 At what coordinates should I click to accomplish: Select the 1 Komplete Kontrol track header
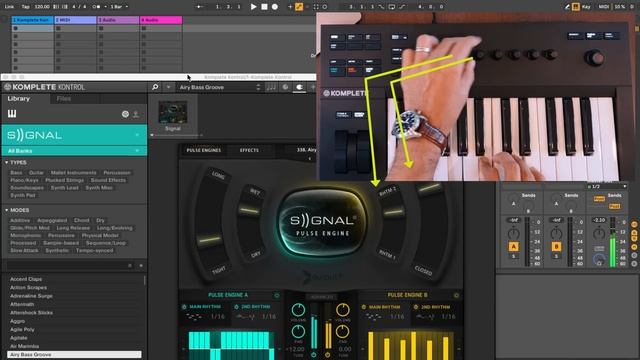click(x=32, y=20)
